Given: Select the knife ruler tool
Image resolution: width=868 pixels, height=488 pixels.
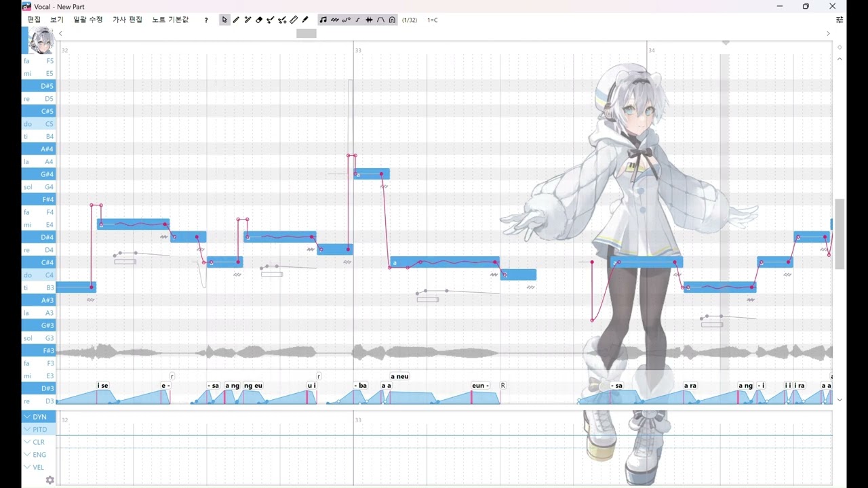Looking at the screenshot, I should pos(294,20).
